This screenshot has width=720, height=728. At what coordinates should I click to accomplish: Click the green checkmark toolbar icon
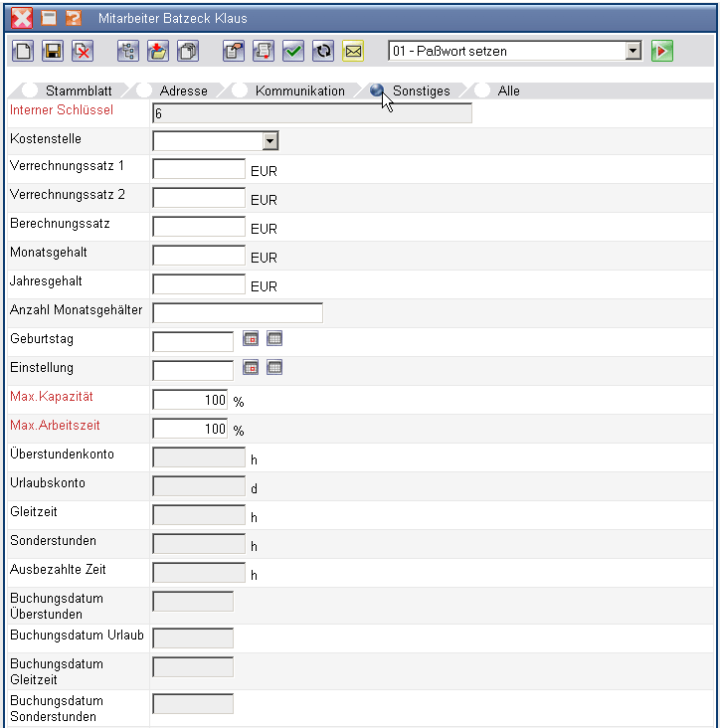tap(292, 51)
